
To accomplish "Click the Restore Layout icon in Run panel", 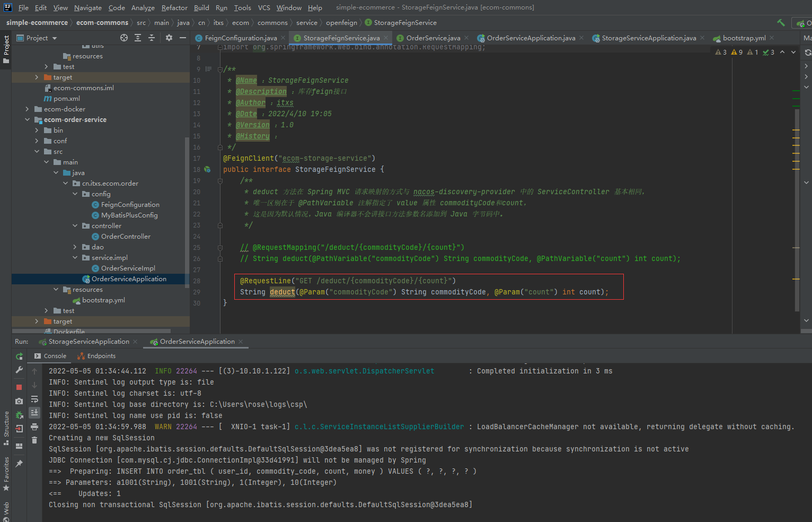I will tap(19, 446).
